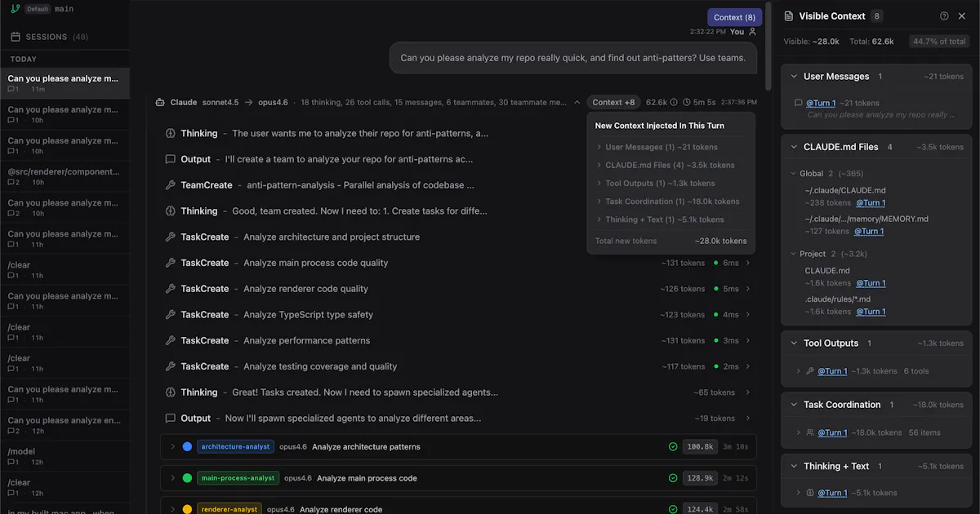Open the @src/renderer/component... session
The width and height of the screenshot is (980, 514).
65,176
